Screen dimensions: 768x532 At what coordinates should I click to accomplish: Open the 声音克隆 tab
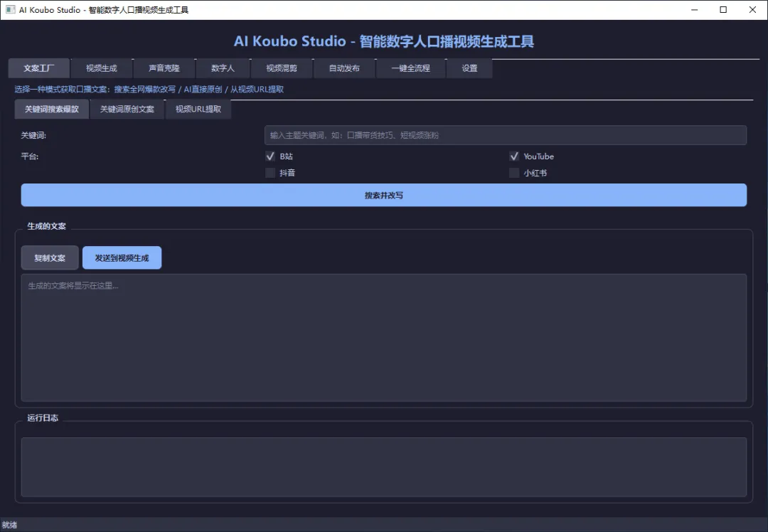pos(164,68)
